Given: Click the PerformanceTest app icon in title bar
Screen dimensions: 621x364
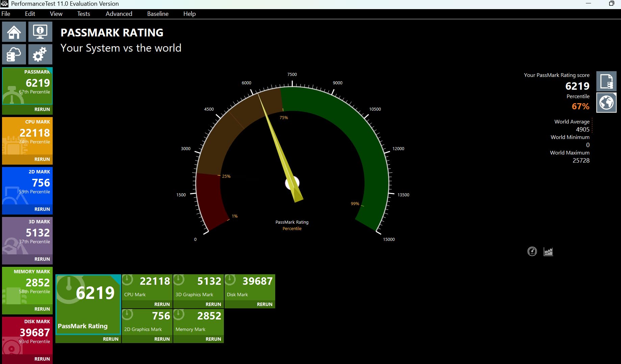Looking at the screenshot, I should click(x=4, y=4).
